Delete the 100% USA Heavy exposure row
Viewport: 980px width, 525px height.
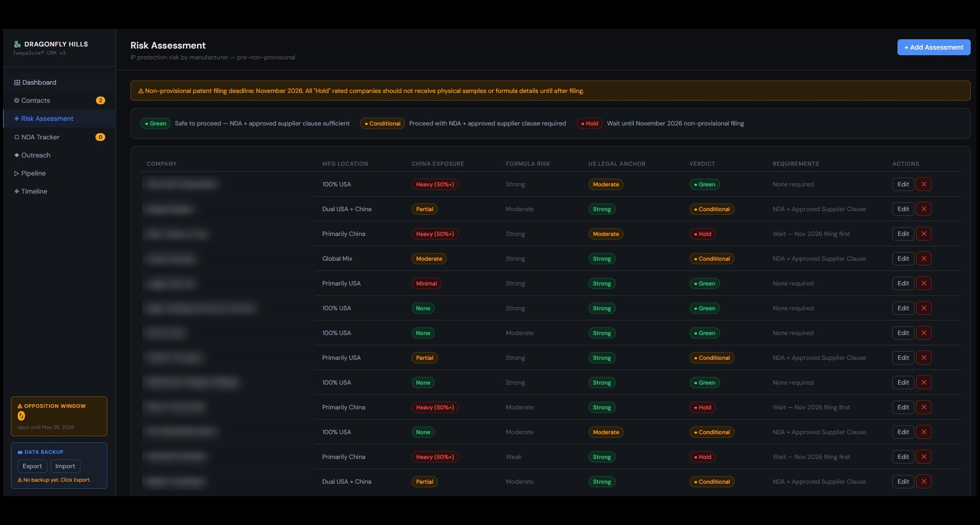pyautogui.click(x=923, y=184)
